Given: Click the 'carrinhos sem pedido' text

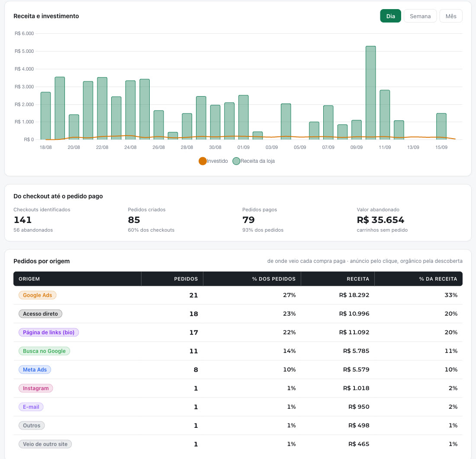Looking at the screenshot, I should pyautogui.click(x=382, y=230).
